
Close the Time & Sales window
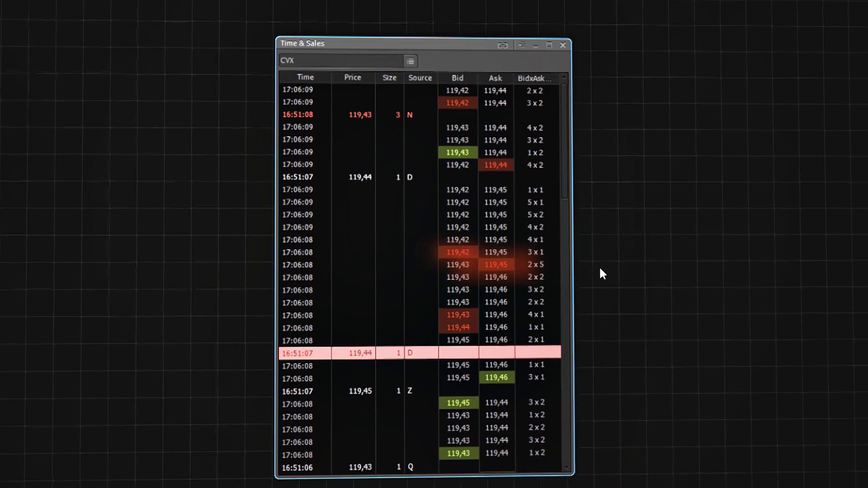[x=563, y=45]
